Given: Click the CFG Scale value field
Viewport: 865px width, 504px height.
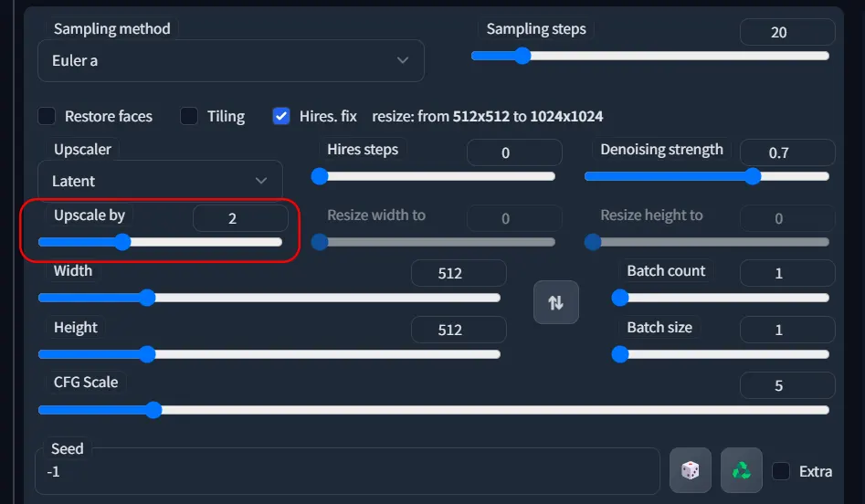Looking at the screenshot, I should pos(787,385).
